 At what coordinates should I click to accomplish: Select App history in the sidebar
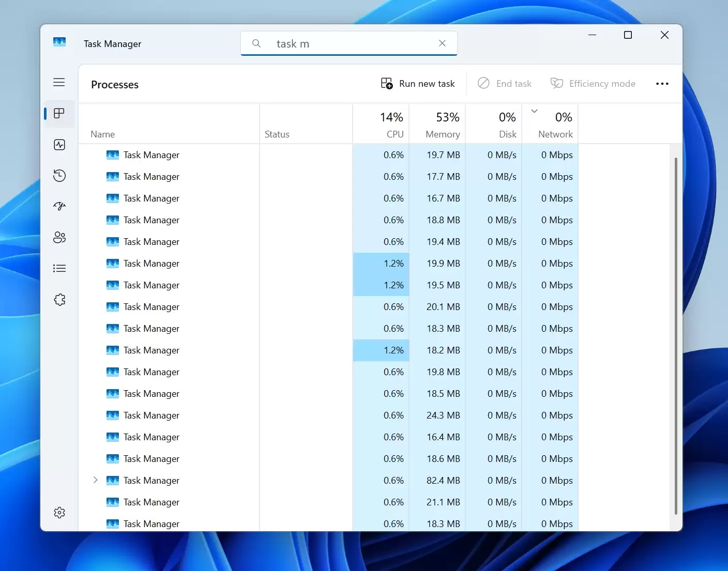pyautogui.click(x=59, y=176)
